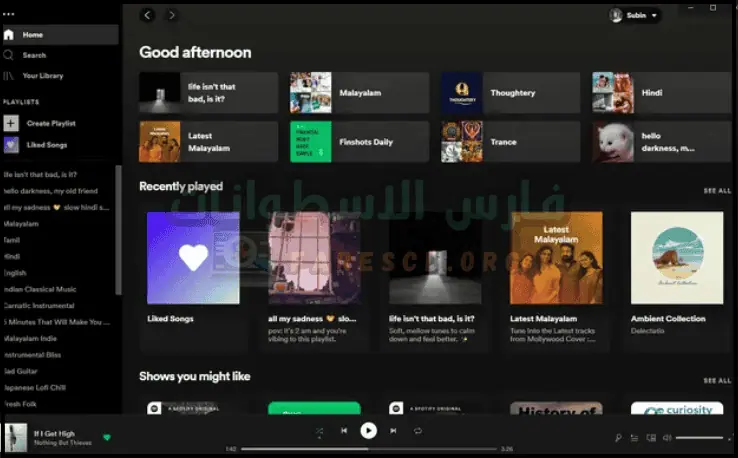Navigate back with the left arrow
Viewport: 738px width, 458px height.
[147, 15]
